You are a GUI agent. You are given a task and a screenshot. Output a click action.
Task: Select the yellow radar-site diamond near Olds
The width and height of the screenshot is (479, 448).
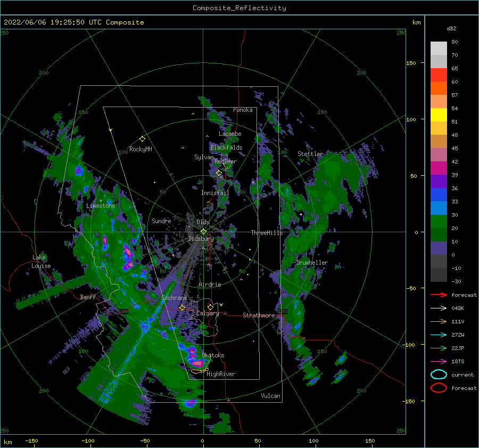(x=203, y=232)
